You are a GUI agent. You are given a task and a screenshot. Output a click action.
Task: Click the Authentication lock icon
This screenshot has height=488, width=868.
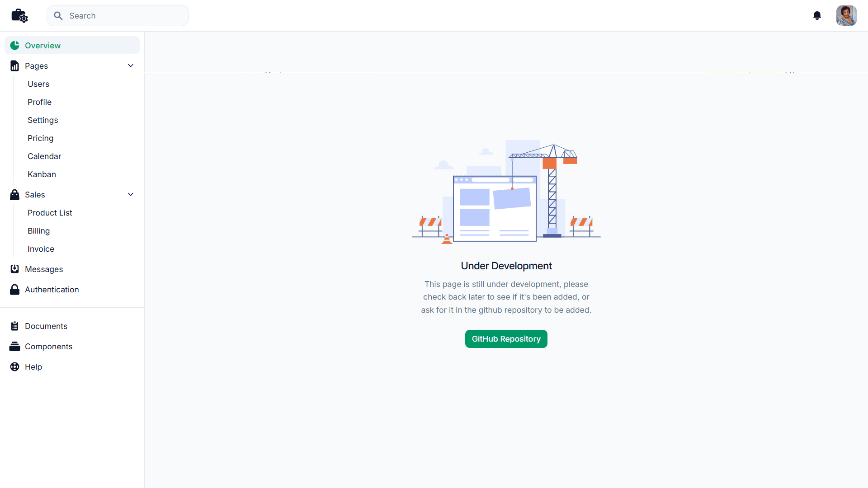pos(15,290)
